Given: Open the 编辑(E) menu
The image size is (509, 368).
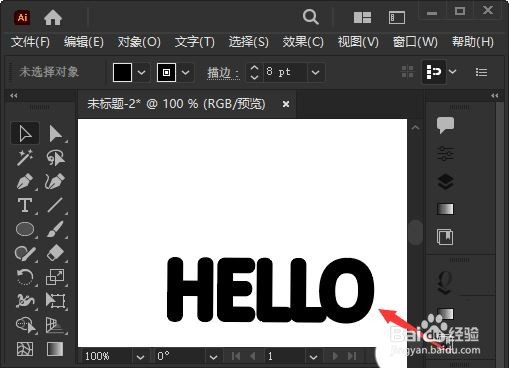Looking at the screenshot, I should tap(84, 42).
